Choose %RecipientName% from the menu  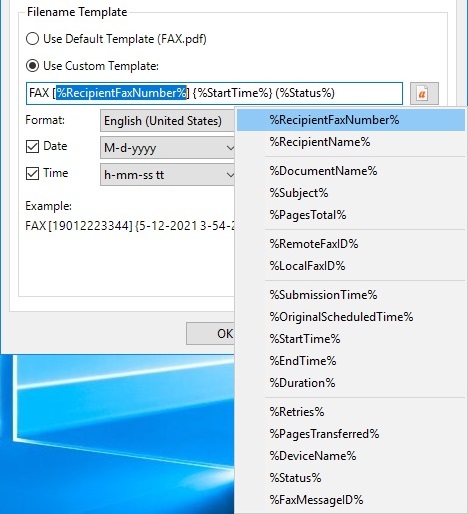[351, 142]
